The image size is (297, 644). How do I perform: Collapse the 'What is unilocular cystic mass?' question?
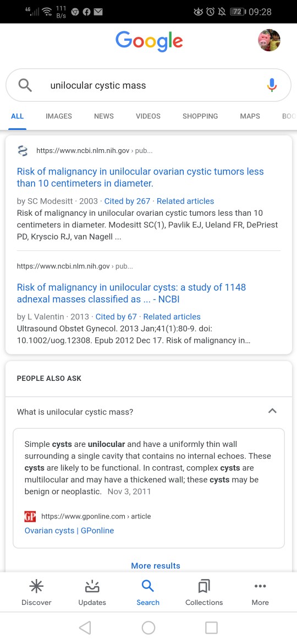click(272, 411)
